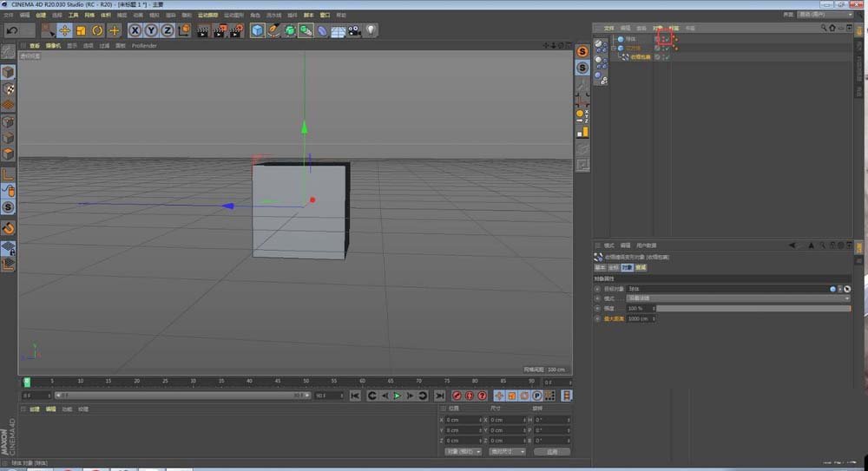Image resolution: width=868 pixels, height=471 pixels.
Task: Click the Undo arrow in the toolbar
Action: pyautogui.click(x=12, y=30)
